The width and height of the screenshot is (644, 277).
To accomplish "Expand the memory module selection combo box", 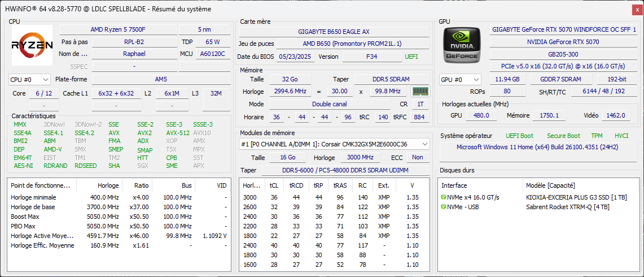I will coord(334,144).
